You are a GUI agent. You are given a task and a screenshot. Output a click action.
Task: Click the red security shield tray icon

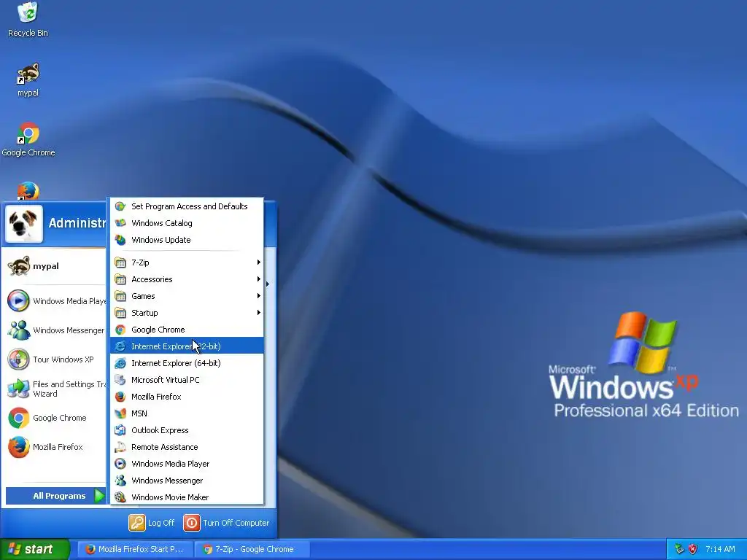pos(693,549)
